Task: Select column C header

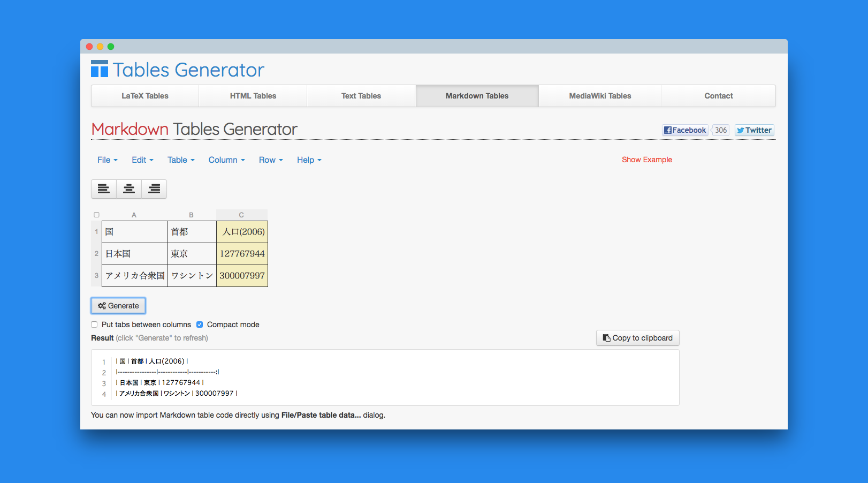Action: (241, 215)
